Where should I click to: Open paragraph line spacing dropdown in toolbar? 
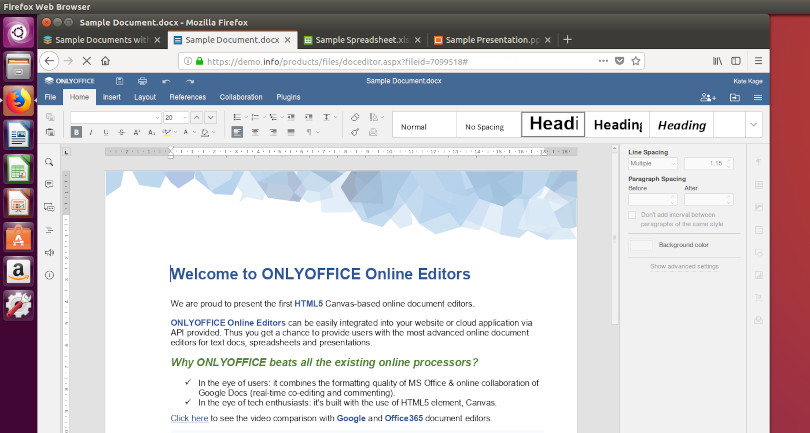click(336, 118)
